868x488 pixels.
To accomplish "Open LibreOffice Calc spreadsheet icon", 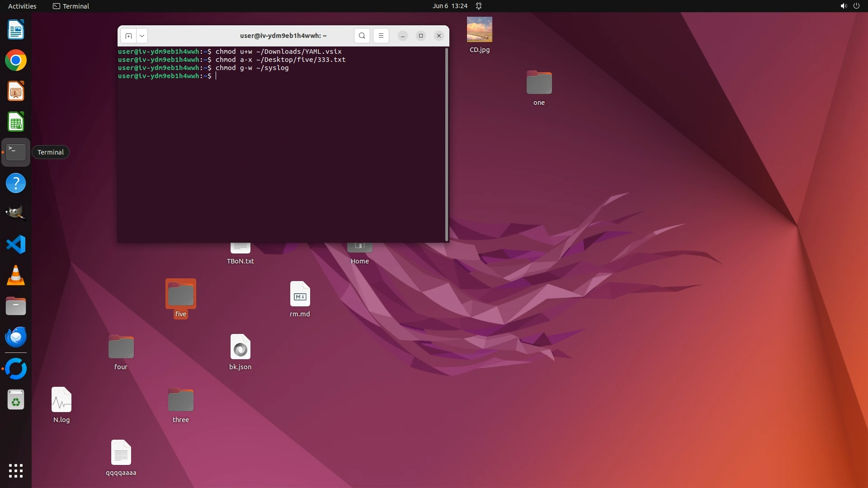I will pos(16,122).
